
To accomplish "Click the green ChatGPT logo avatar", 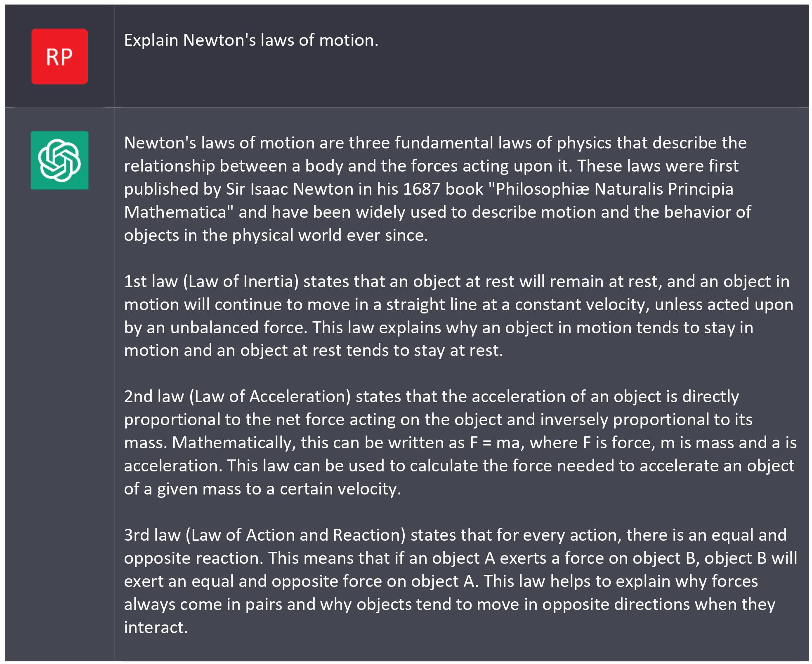I will coord(59,160).
